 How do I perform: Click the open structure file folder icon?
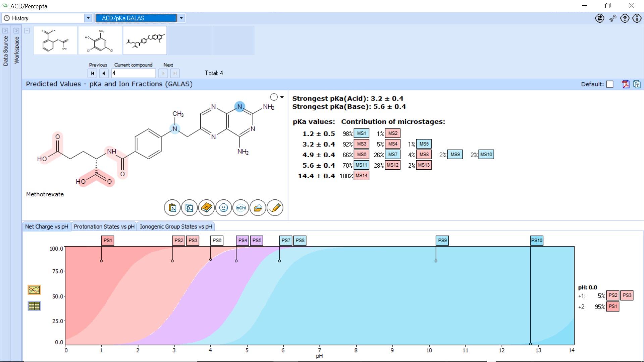(258, 208)
